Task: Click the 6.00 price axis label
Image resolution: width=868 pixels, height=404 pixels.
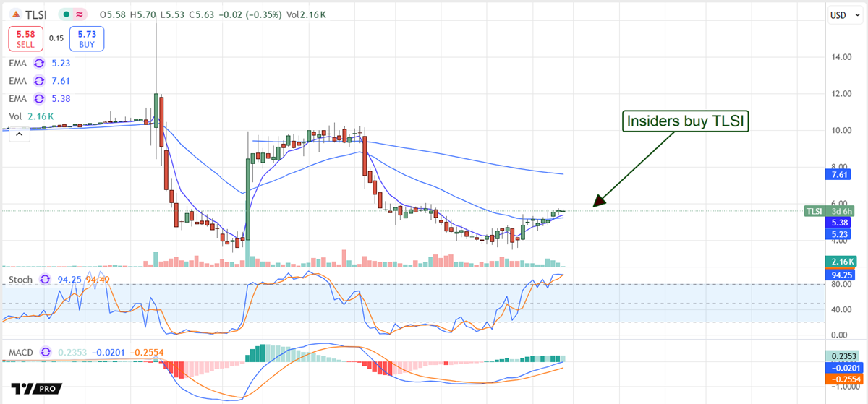Action: pyautogui.click(x=838, y=204)
